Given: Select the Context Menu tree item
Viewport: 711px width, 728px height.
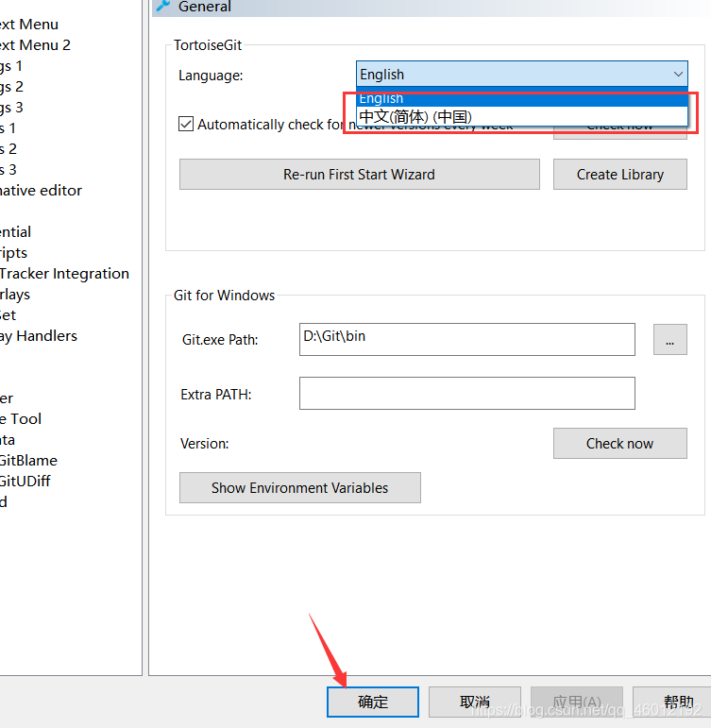Looking at the screenshot, I should [28, 25].
